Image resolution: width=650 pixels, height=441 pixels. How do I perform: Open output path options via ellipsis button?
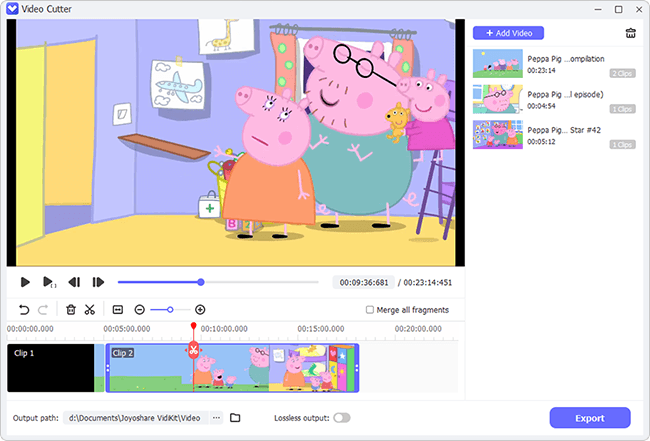[216, 417]
